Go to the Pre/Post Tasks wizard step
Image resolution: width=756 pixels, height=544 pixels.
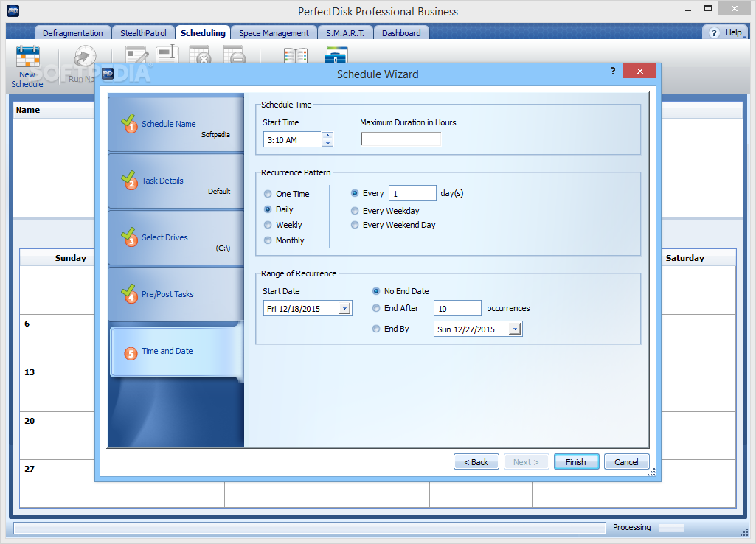point(176,294)
